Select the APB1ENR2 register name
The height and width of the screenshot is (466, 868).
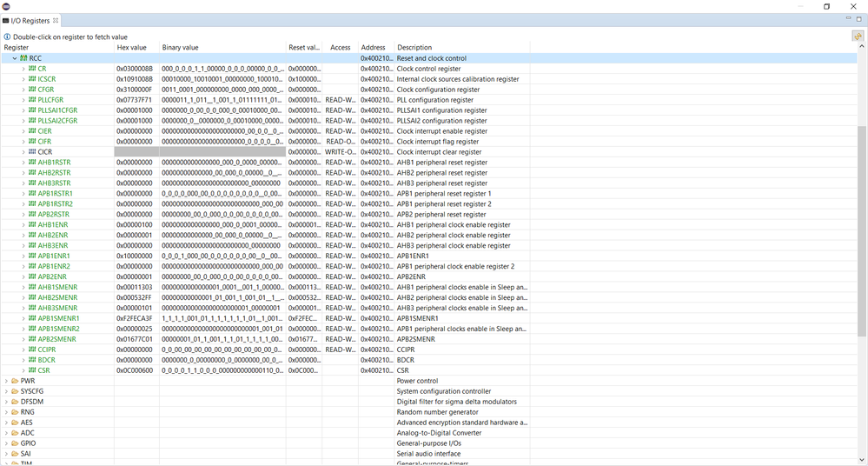click(x=54, y=267)
